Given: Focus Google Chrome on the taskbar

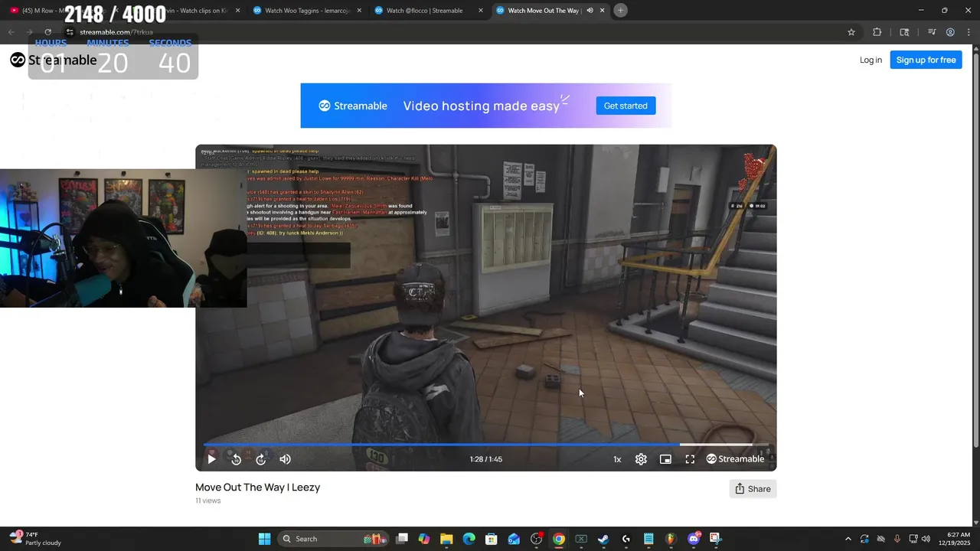Looking at the screenshot, I should tap(559, 539).
